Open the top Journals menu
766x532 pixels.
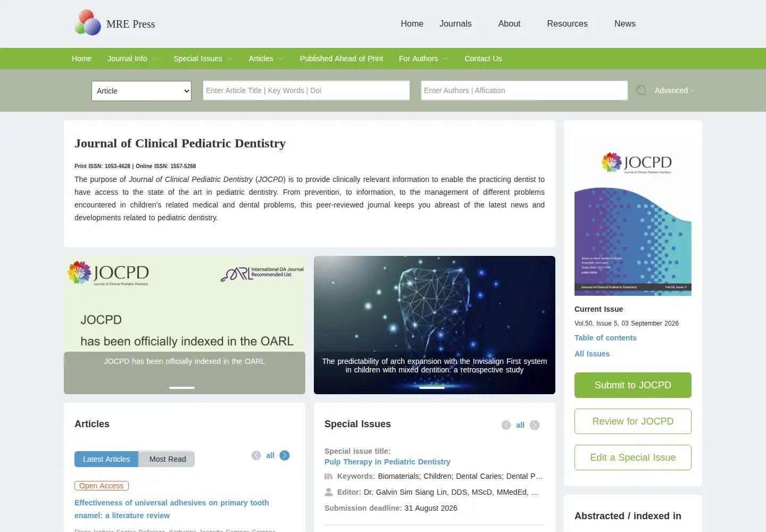click(x=455, y=23)
